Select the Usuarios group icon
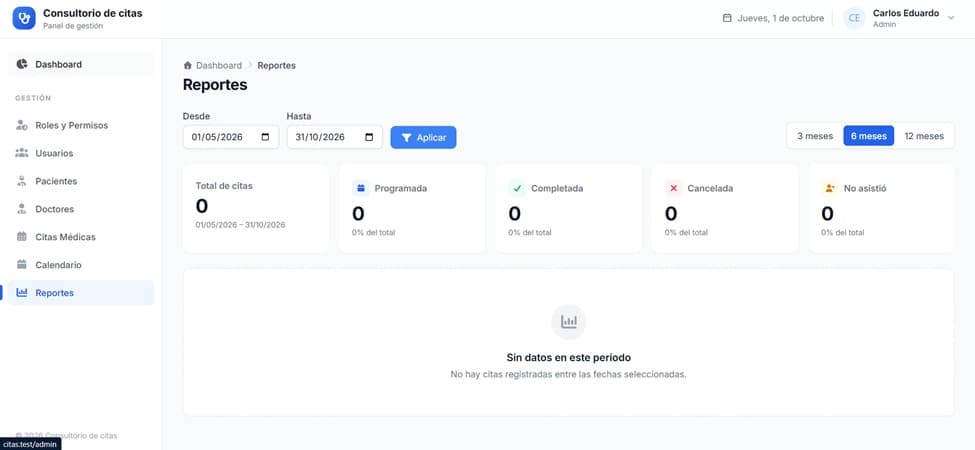 click(22, 153)
